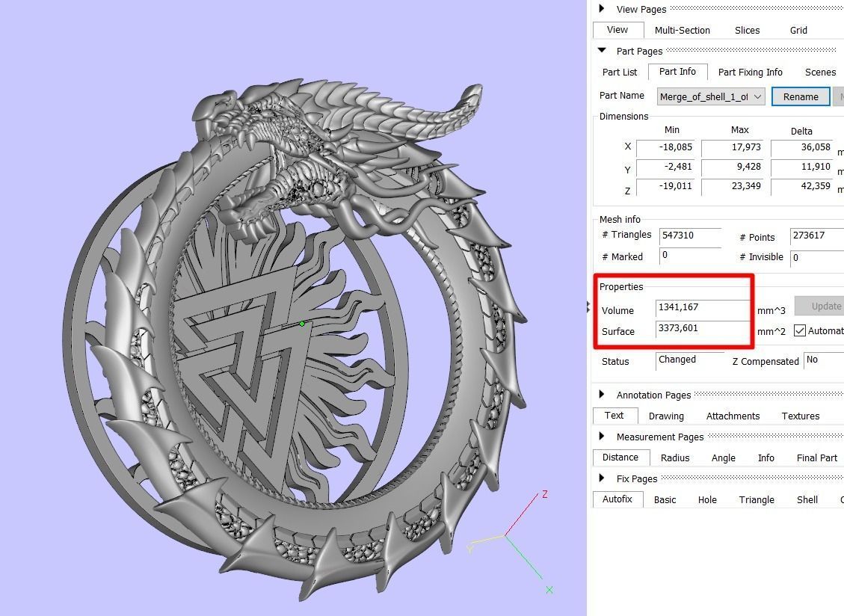This screenshot has height=616, width=844.
Task: Click the X Delta value field
Action: click(x=802, y=147)
